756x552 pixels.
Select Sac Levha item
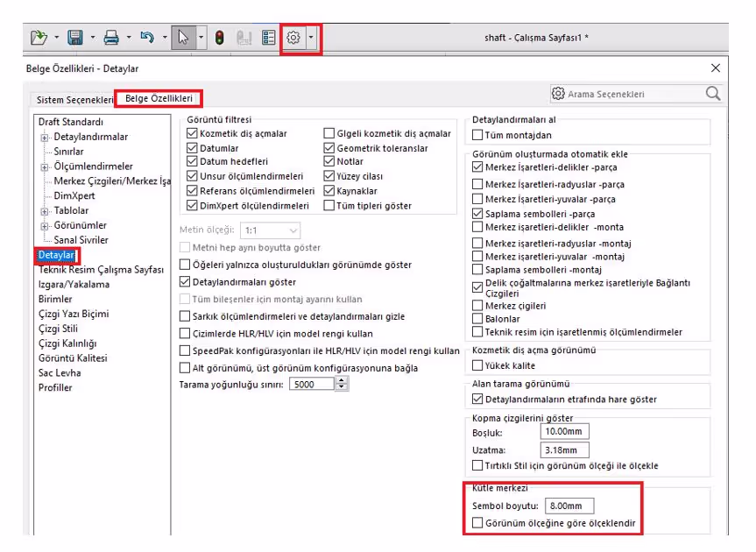pyautogui.click(x=60, y=373)
